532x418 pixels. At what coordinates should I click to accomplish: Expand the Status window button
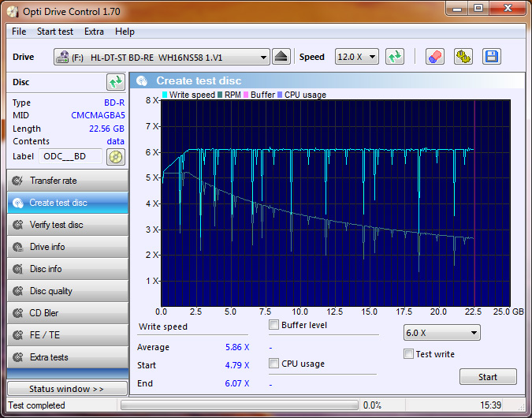67,389
